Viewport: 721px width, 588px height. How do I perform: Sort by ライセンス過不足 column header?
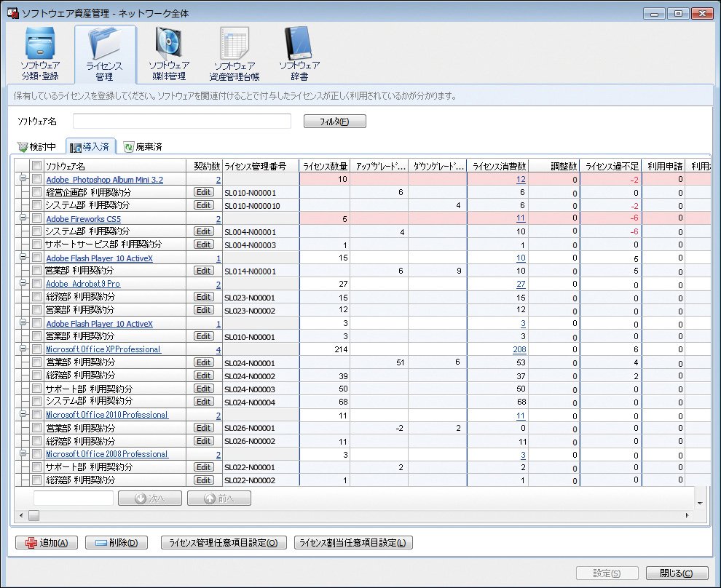click(611, 167)
